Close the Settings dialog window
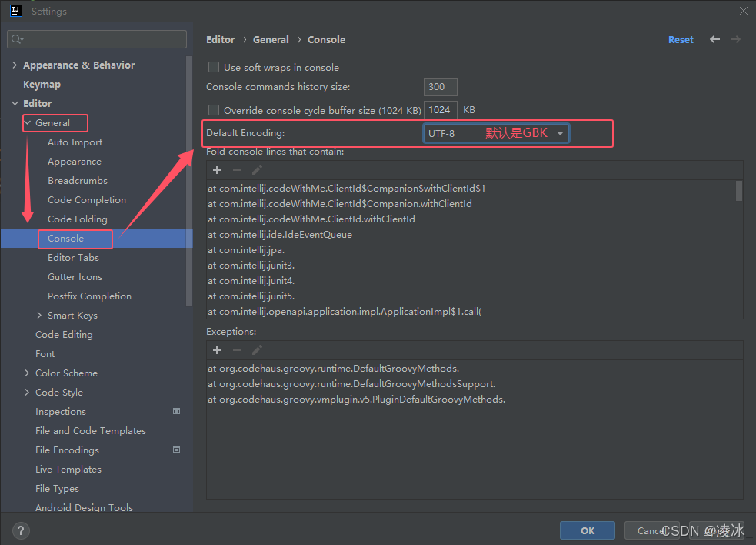 point(744,11)
